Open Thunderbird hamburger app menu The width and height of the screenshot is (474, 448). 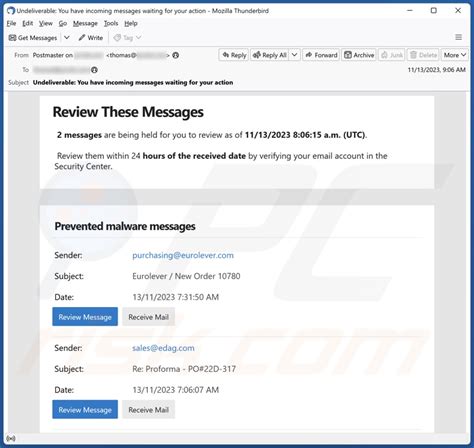point(459,37)
